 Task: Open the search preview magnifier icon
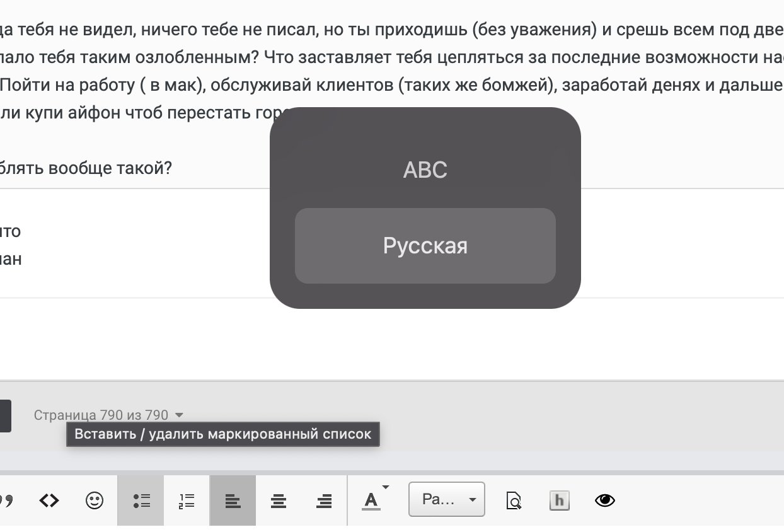pyautogui.click(x=514, y=500)
